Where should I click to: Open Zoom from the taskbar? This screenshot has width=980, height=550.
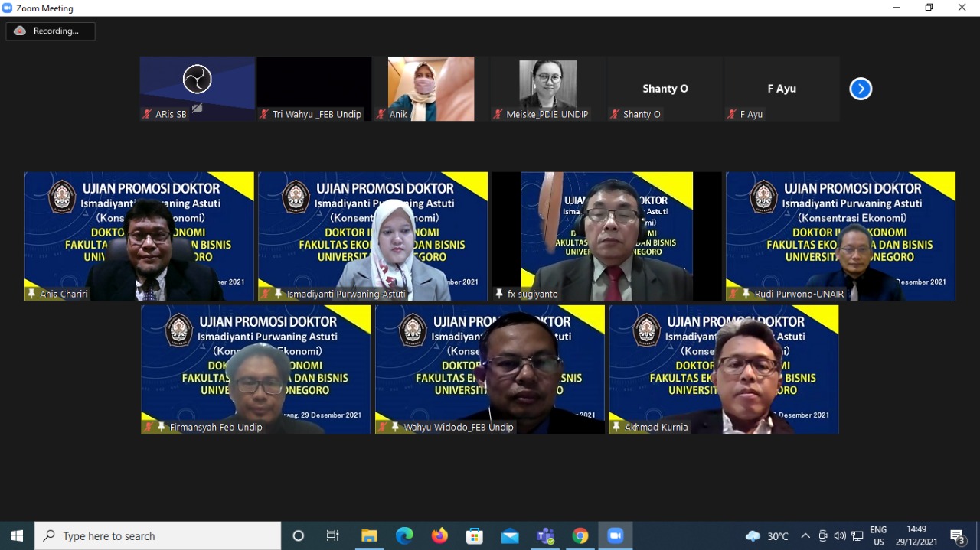[x=616, y=535]
